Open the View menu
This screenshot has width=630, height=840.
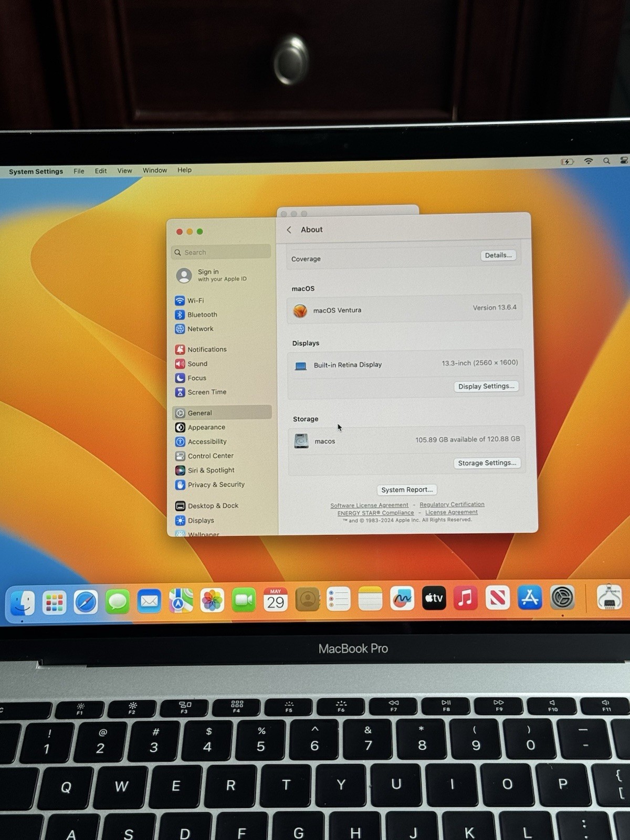tap(124, 171)
